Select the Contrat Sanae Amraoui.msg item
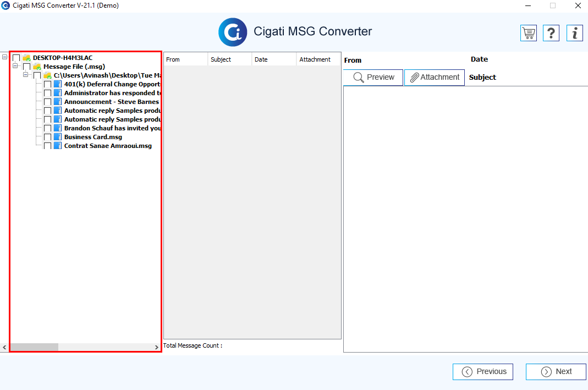Screen dimensions: 588x390 (108, 146)
